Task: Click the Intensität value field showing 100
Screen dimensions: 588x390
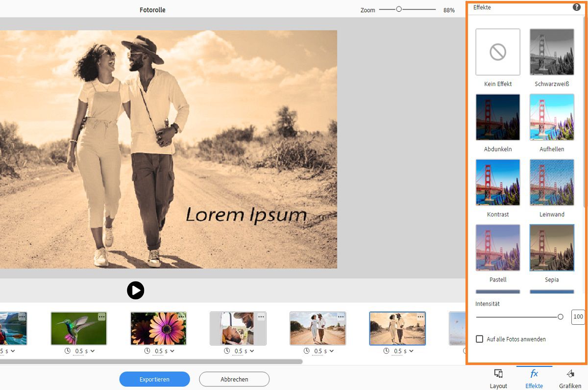Action: coord(578,317)
